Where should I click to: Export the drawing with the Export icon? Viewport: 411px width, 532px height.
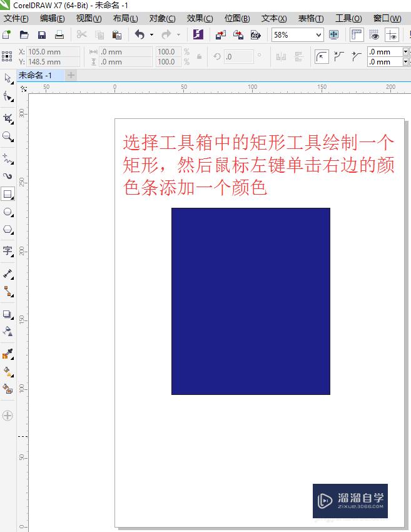pyautogui.click(x=238, y=34)
